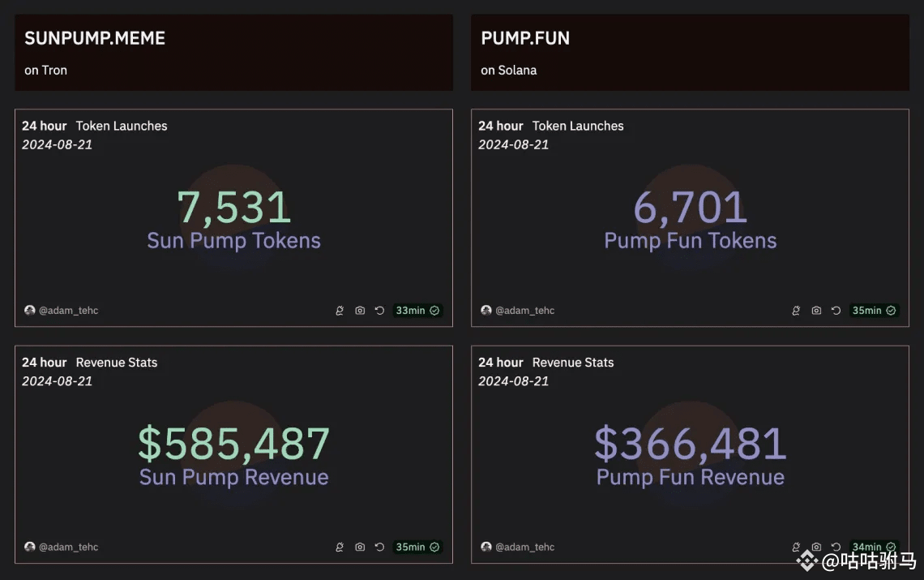This screenshot has height=580, width=924.
Task: Visit the @adam_tehc author link under Pump Fun Revenue
Action: pyautogui.click(x=524, y=548)
